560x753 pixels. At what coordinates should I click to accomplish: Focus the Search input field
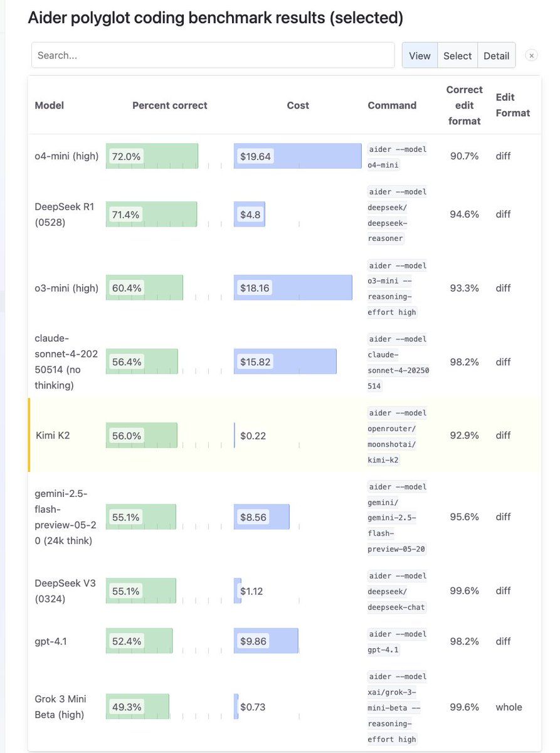[213, 55]
